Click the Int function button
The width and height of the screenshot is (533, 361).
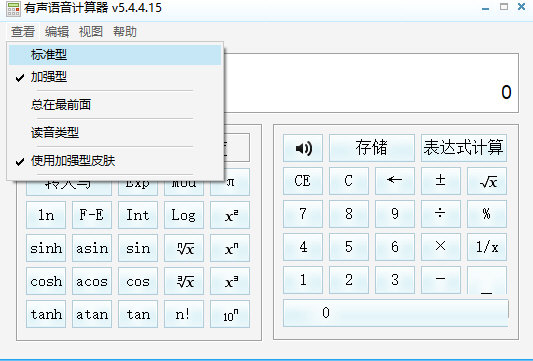pyautogui.click(x=138, y=215)
